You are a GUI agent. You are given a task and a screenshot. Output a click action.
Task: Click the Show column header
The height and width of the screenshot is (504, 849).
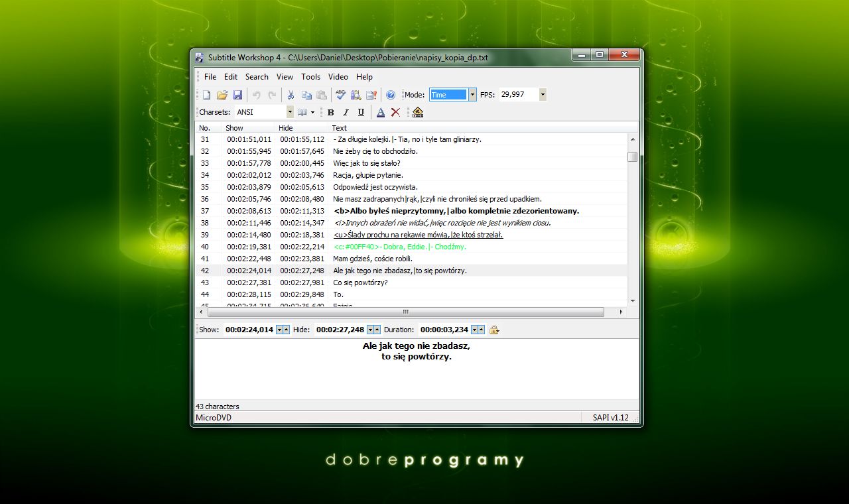click(x=248, y=128)
